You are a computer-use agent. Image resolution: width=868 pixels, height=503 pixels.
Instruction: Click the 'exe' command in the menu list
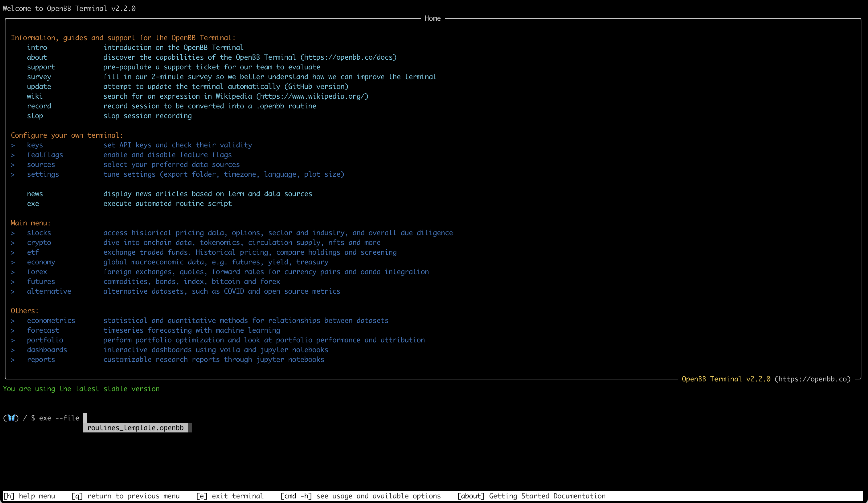pos(33,203)
